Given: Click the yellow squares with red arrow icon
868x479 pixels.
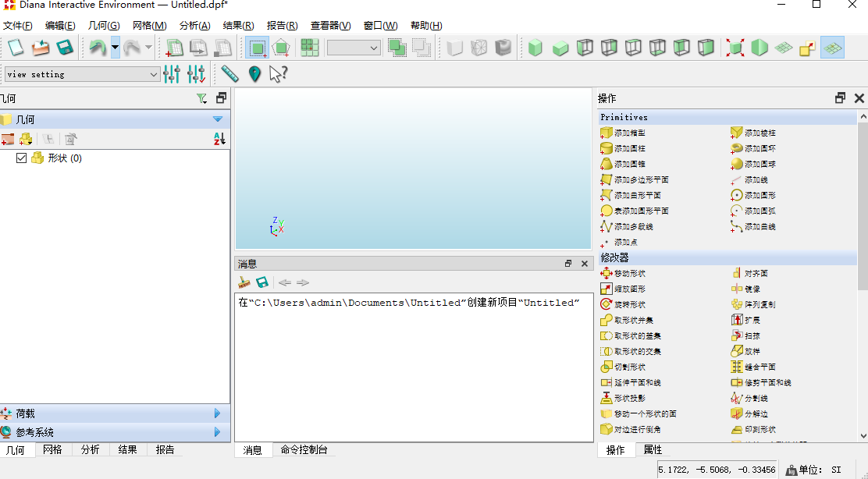Looking at the screenshot, I should coord(808,48).
